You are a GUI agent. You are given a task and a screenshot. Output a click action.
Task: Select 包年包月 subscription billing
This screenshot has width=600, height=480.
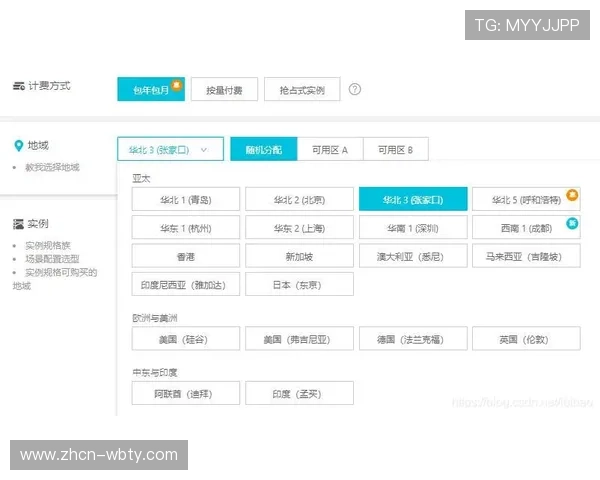149,90
